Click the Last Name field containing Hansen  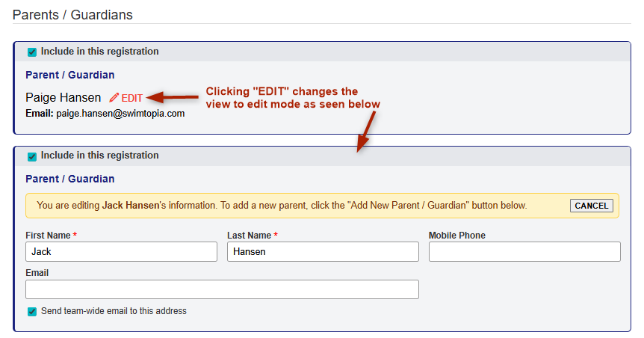point(323,252)
